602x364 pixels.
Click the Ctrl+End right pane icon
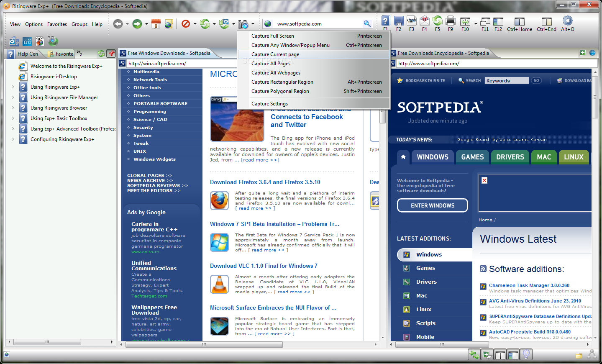[x=547, y=21]
